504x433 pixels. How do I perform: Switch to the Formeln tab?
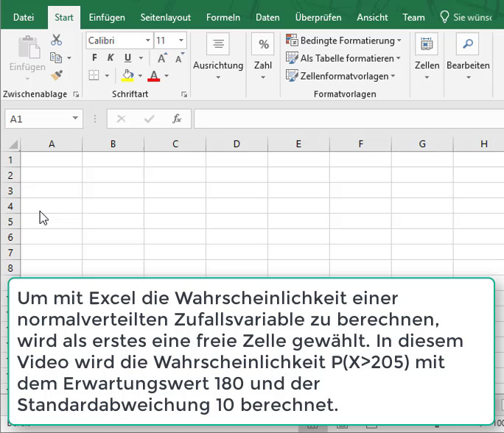point(223,18)
